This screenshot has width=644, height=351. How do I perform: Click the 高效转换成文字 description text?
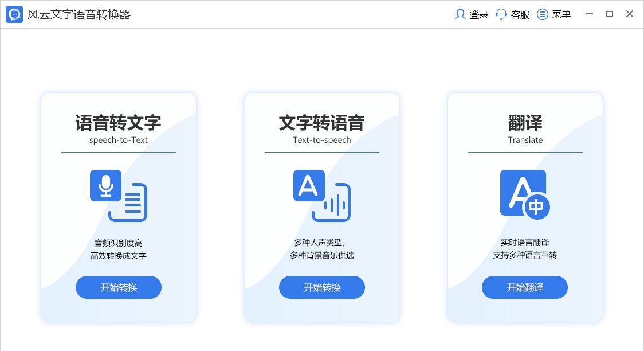click(118, 256)
